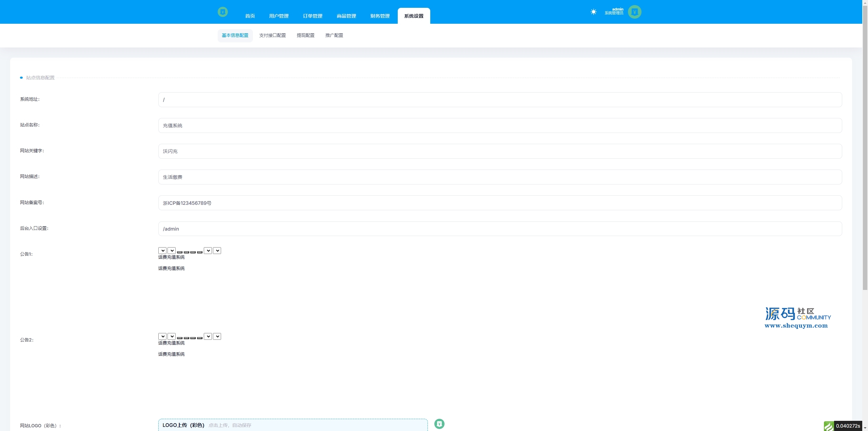The height and width of the screenshot is (431, 868).
Task: Switch to the 提现配置 tab
Action: 305,35
